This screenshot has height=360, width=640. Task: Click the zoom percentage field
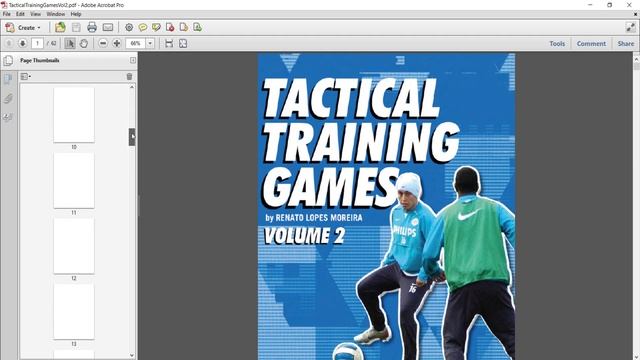pyautogui.click(x=136, y=43)
